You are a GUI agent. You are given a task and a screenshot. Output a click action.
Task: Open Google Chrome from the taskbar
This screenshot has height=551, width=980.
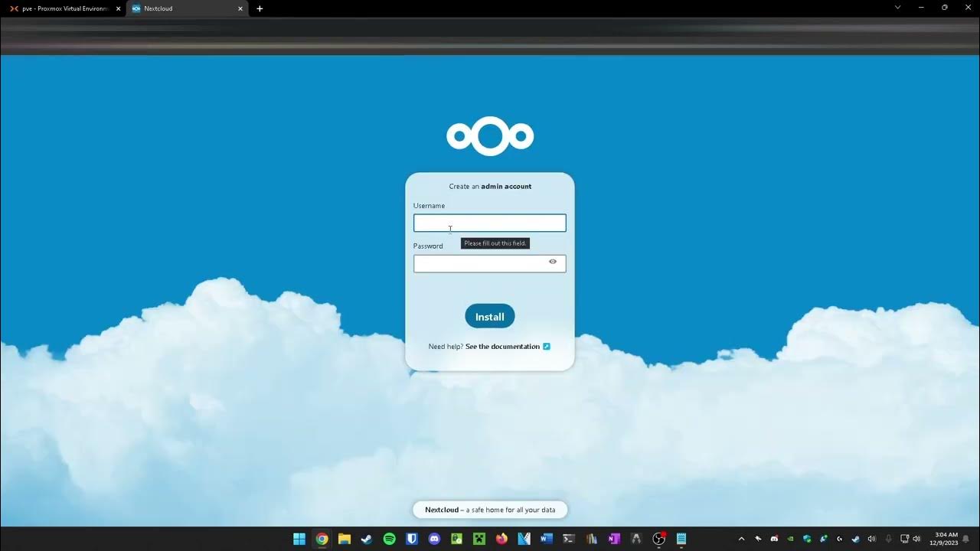pos(322,539)
